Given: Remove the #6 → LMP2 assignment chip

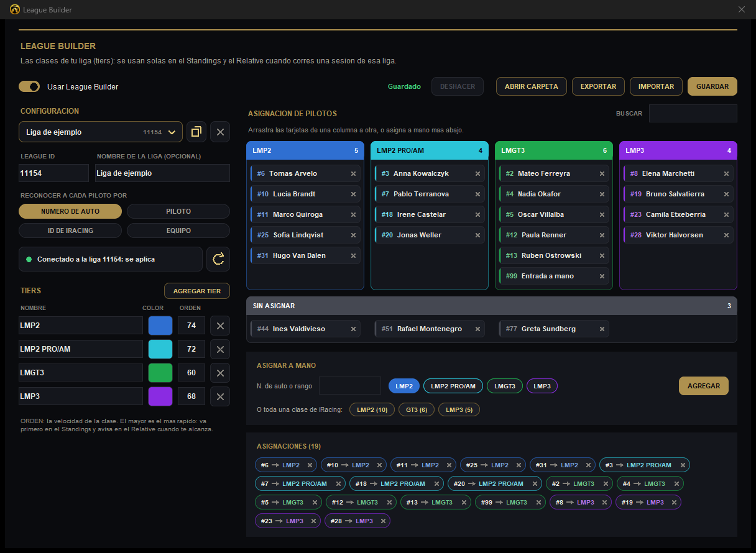Looking at the screenshot, I should (x=310, y=465).
